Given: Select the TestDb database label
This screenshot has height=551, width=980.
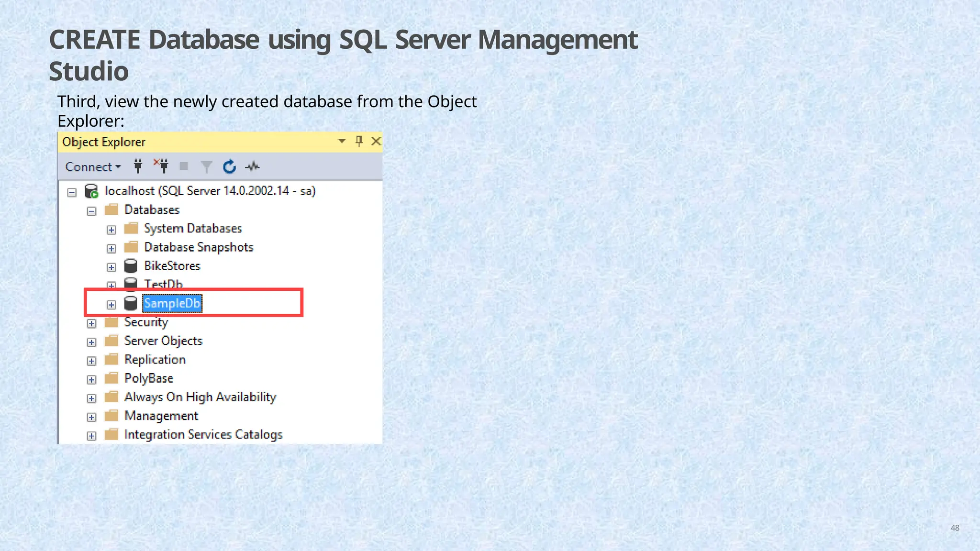Looking at the screenshot, I should click(x=163, y=284).
